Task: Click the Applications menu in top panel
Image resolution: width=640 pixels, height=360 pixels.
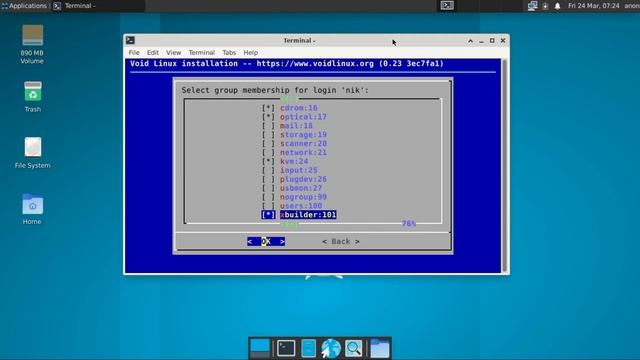Action: (24, 6)
